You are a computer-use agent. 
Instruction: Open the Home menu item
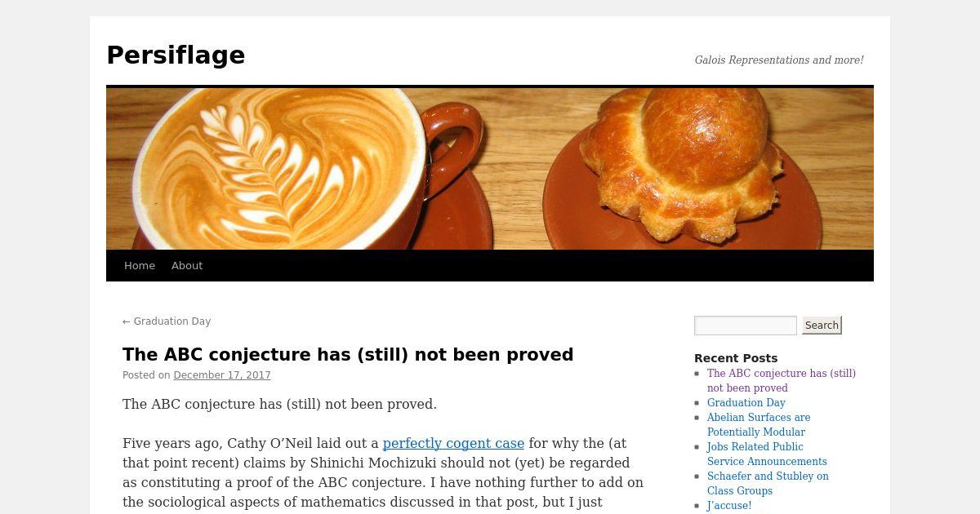pyautogui.click(x=140, y=266)
